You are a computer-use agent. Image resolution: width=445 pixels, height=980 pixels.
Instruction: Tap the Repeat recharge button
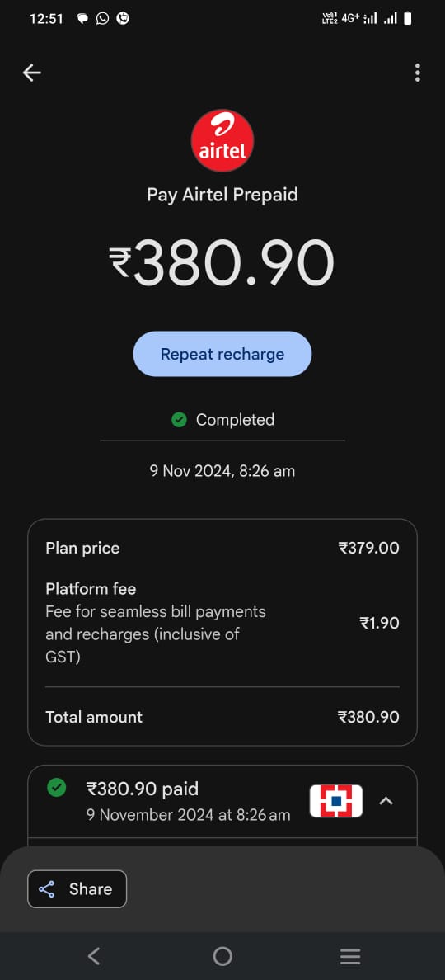tap(222, 354)
